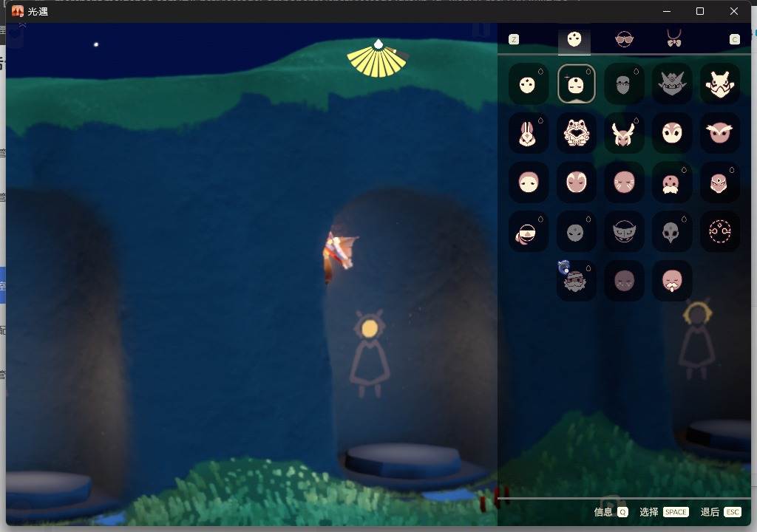This screenshot has width=757, height=532.
Task: Switch to the necklace category tab
Action: (674, 38)
